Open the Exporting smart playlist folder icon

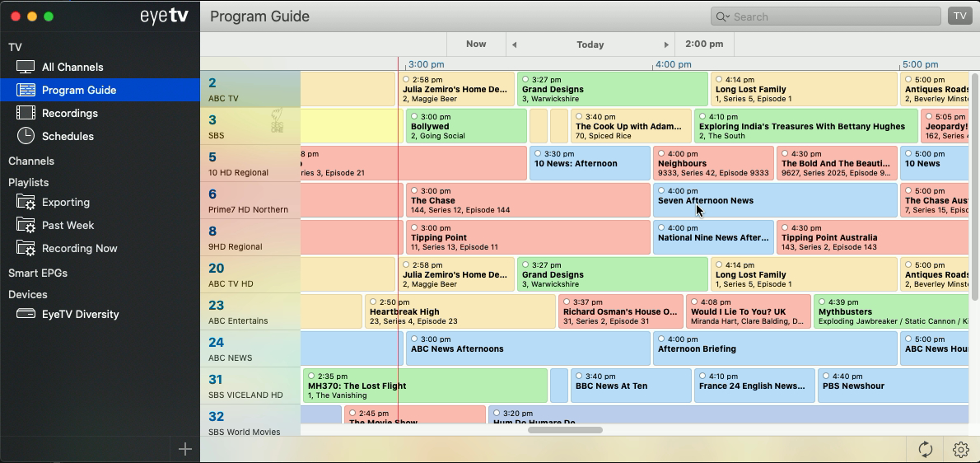coord(26,203)
